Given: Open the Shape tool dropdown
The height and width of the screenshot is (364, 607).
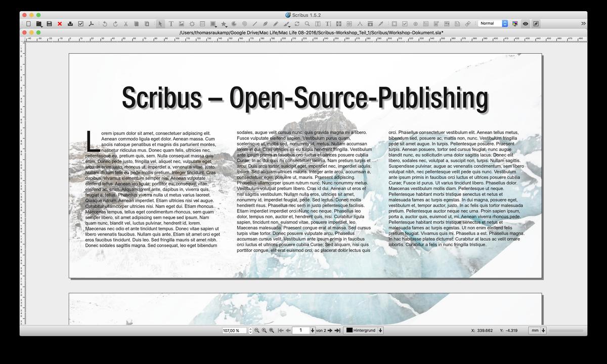Looking at the screenshot, I should tap(213, 24).
